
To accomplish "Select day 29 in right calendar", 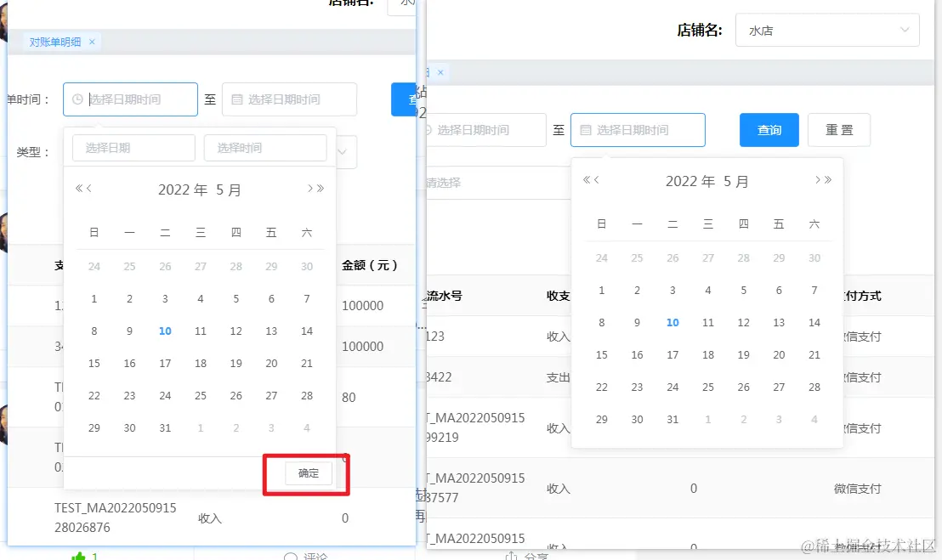I will pos(602,420).
